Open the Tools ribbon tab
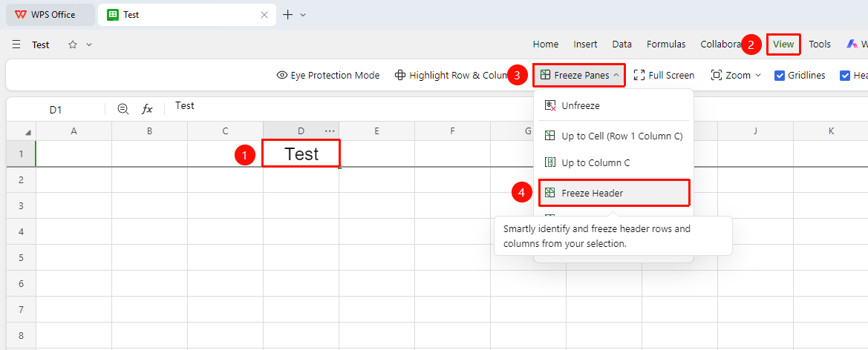The image size is (868, 350). click(819, 44)
